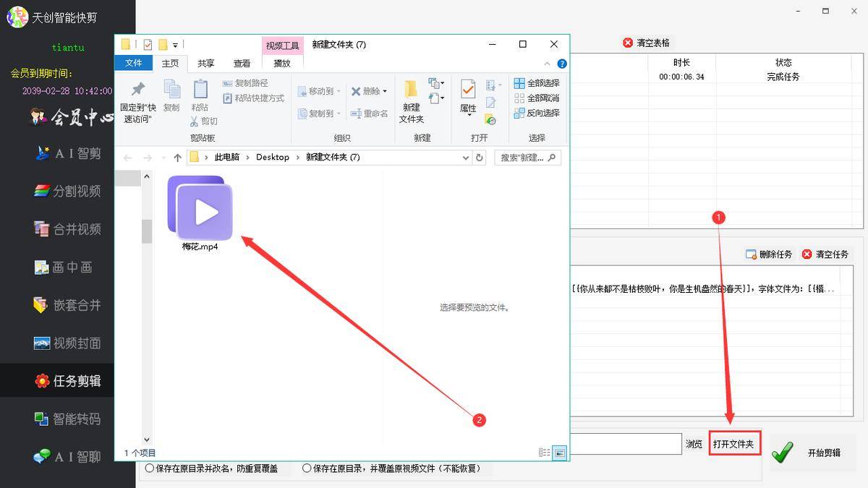Open the quick access toolbar customize dropdown
The width and height of the screenshot is (868, 488).
pos(176,45)
